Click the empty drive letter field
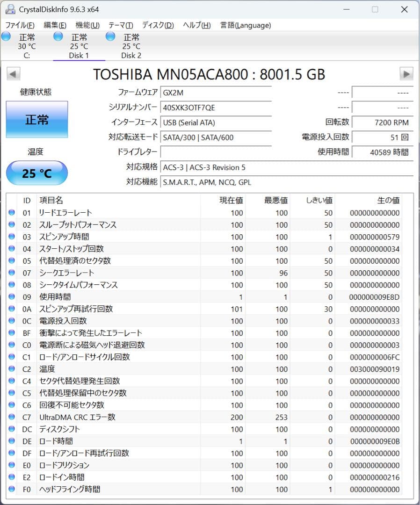Viewport: 420px width, 505px height. 216,152
